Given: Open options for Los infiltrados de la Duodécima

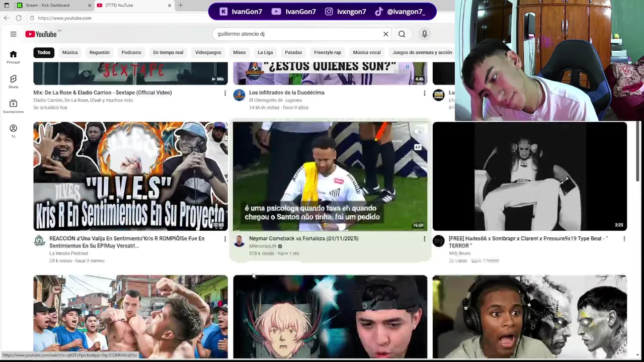Looking at the screenshot, I should coord(424,93).
